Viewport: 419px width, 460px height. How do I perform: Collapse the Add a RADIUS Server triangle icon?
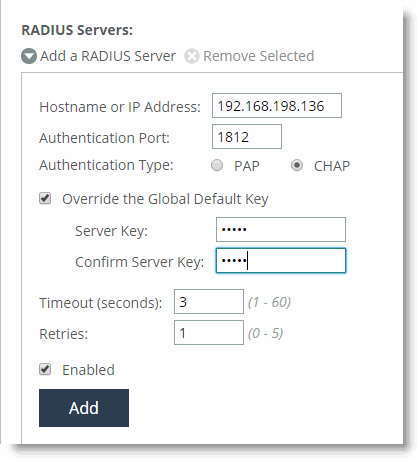(29, 56)
